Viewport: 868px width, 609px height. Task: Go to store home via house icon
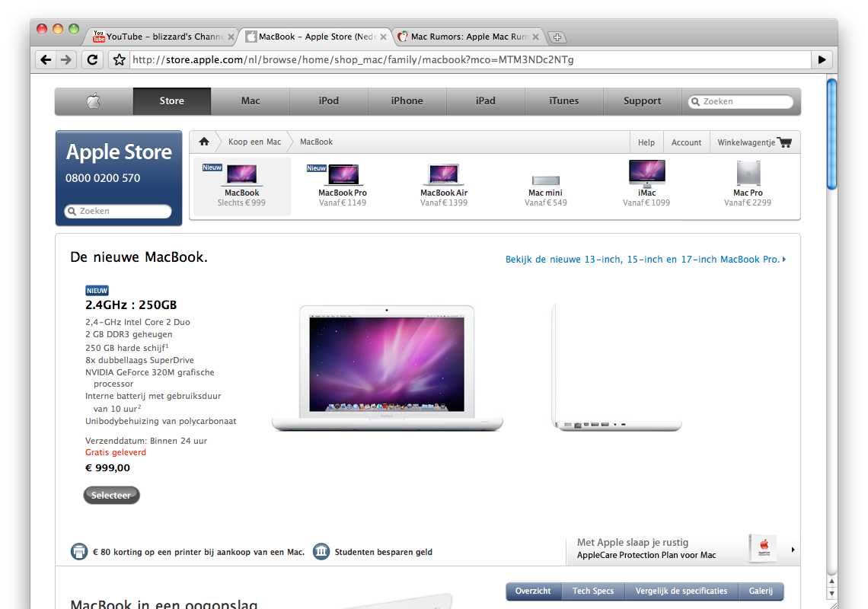click(x=204, y=142)
